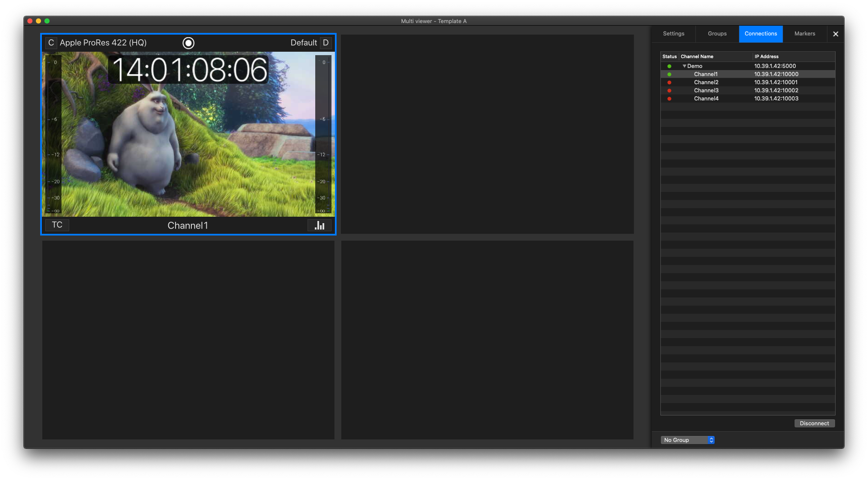The height and width of the screenshot is (480, 868).
Task: Close the side panel with the X icon
Action: click(x=836, y=34)
